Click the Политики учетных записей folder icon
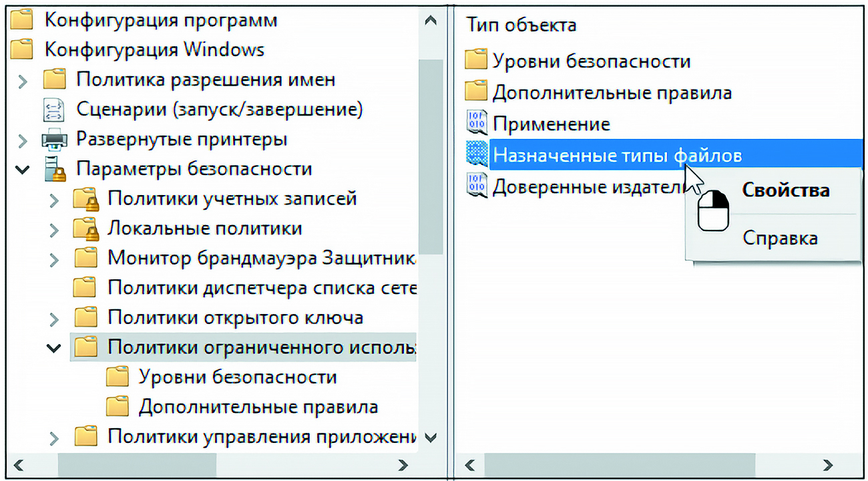Image resolution: width=868 pixels, height=481 pixels. pyautogui.click(x=85, y=199)
